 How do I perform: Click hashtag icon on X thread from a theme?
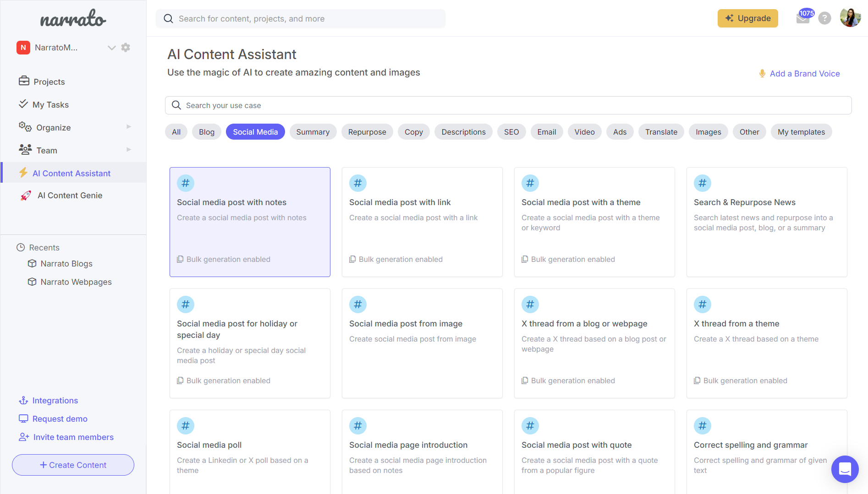coord(703,304)
